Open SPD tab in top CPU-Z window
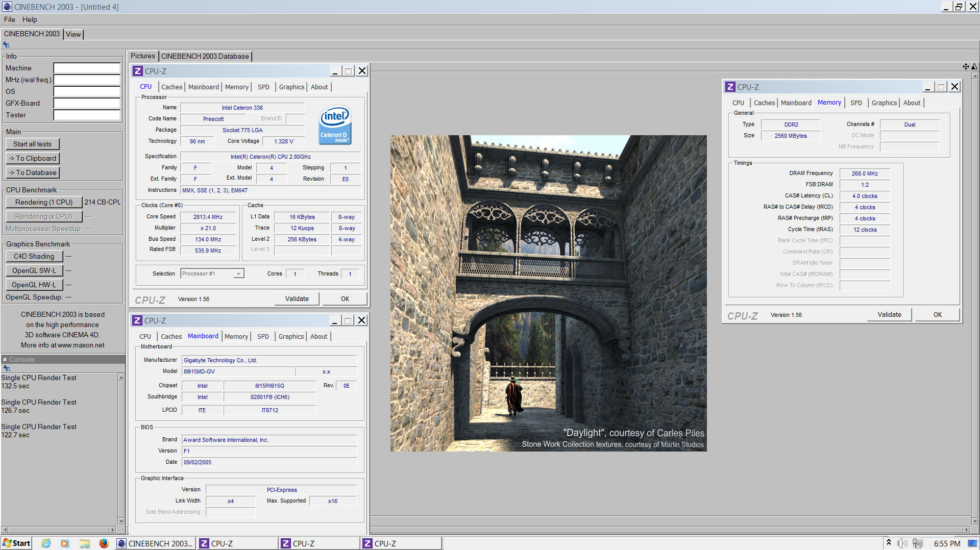This screenshot has width=980, height=550. click(x=263, y=87)
